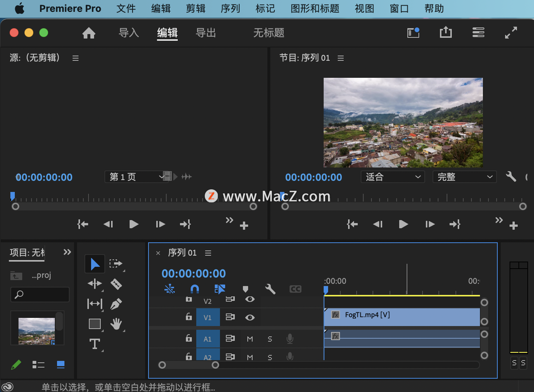Image resolution: width=534 pixels, height=392 pixels.
Task: Open the timeline display settings wrench
Action: tap(270, 289)
